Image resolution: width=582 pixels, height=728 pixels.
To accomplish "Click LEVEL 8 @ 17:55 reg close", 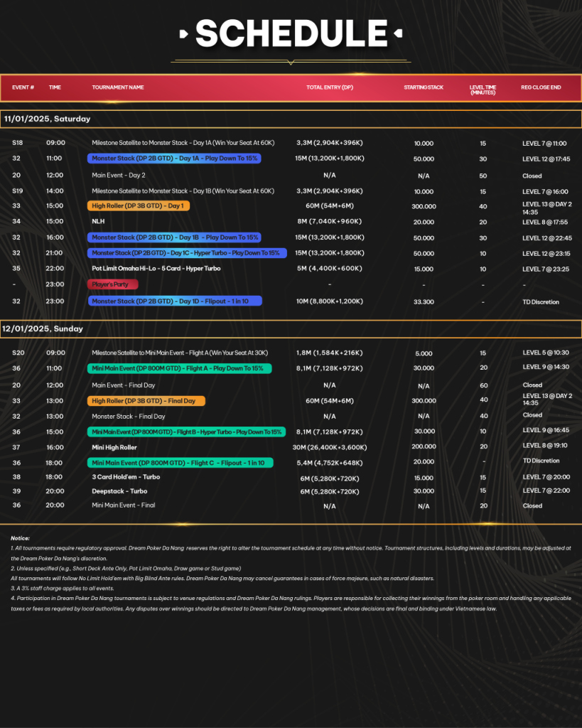I will [545, 223].
